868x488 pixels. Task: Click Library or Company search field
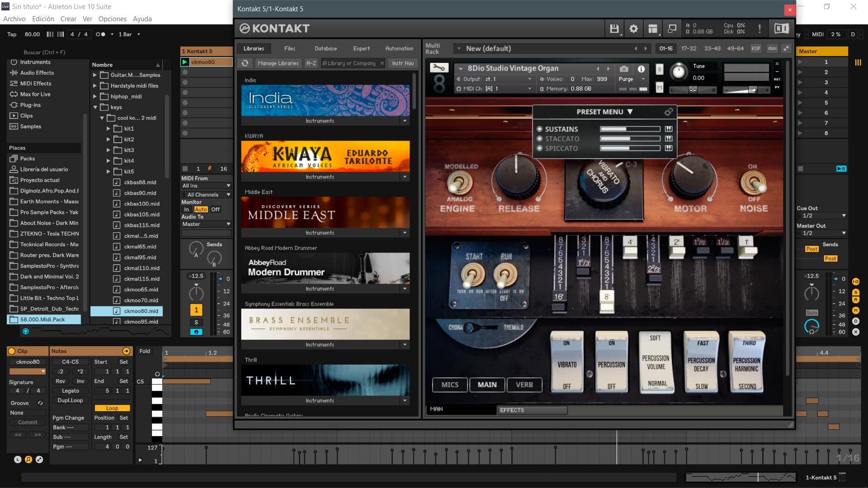click(x=352, y=63)
